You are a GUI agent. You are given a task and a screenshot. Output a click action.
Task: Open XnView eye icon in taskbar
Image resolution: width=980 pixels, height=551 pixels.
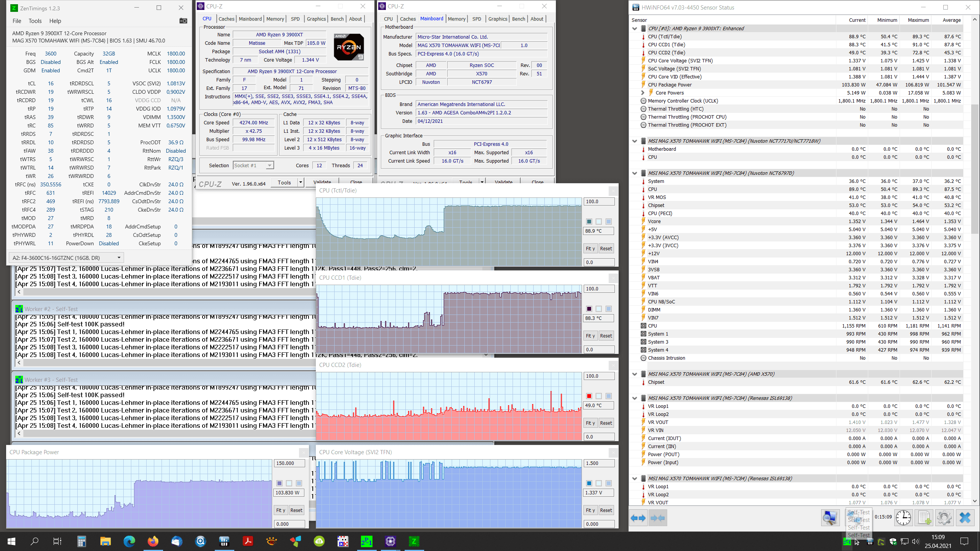pos(272,541)
